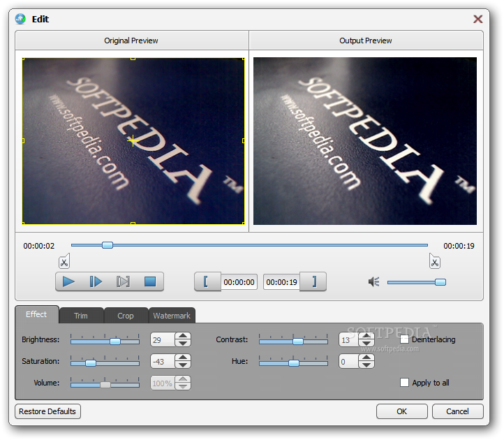The width and height of the screenshot is (504, 440).
Task: Click the Volume value field showing 100%
Action: pyautogui.click(x=163, y=383)
